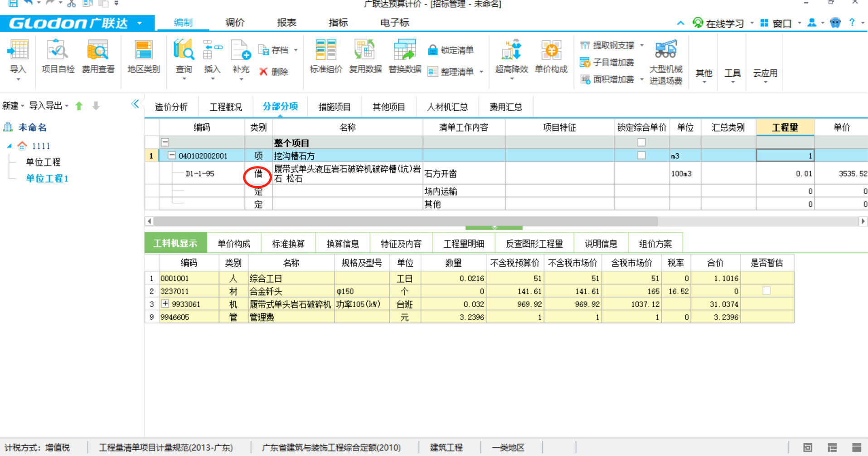Switch to the 电子标 ribbon tab

click(x=395, y=23)
